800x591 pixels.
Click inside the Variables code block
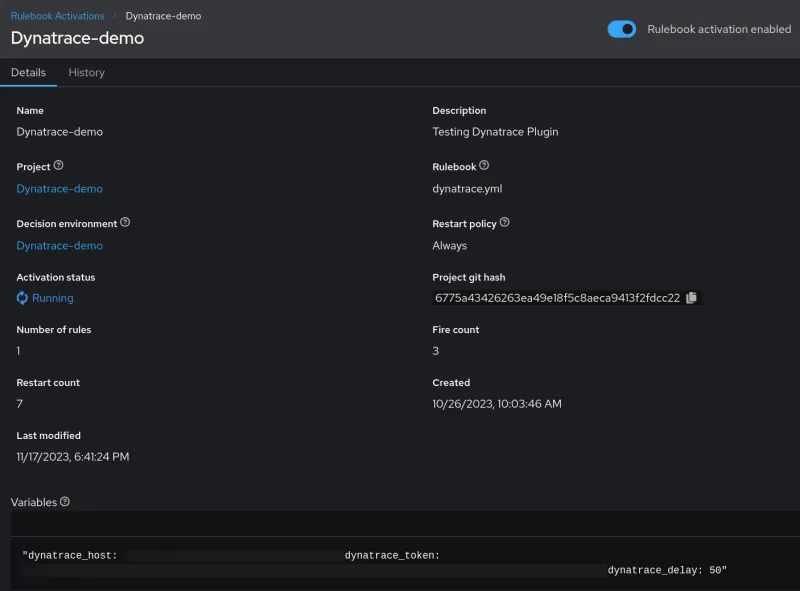400,562
